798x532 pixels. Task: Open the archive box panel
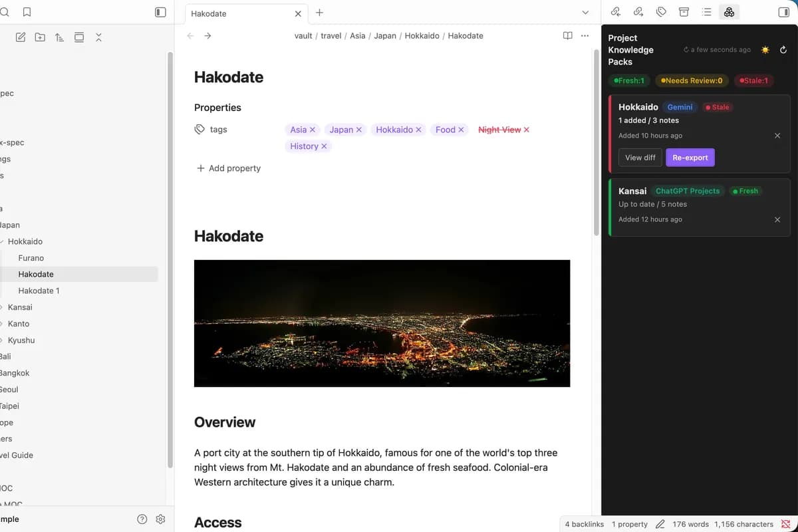[684, 12]
